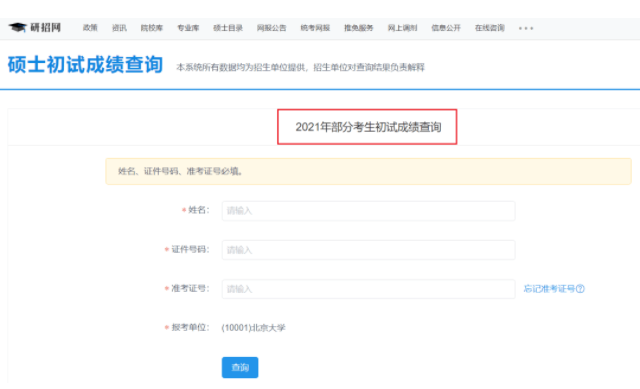Click the blue 查询 button

click(240, 367)
